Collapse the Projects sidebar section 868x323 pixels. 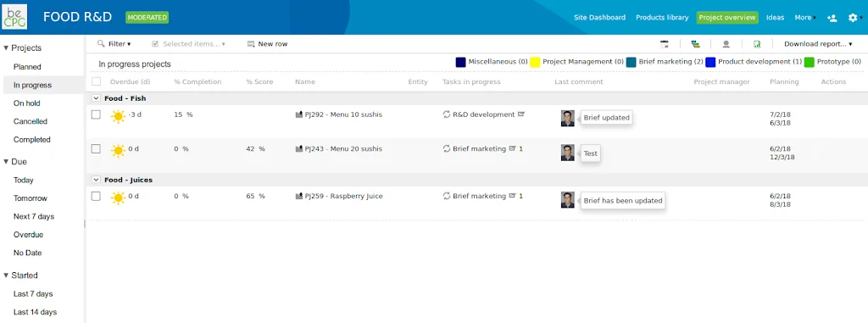[x=6, y=48]
